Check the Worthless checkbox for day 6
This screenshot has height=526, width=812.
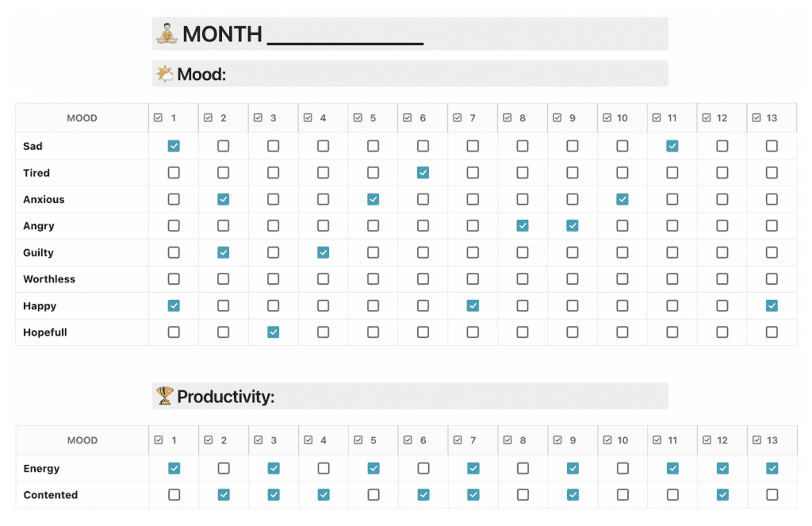[x=423, y=278]
